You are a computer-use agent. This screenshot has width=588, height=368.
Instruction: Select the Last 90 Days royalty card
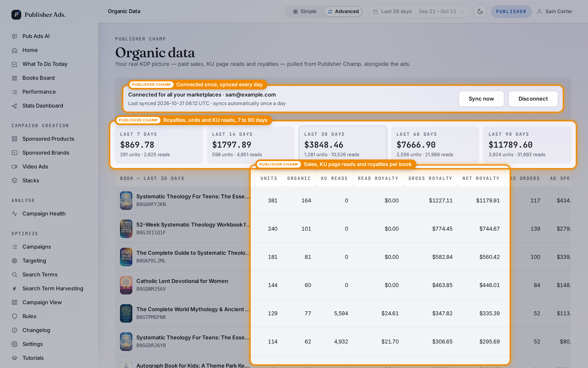click(527, 145)
